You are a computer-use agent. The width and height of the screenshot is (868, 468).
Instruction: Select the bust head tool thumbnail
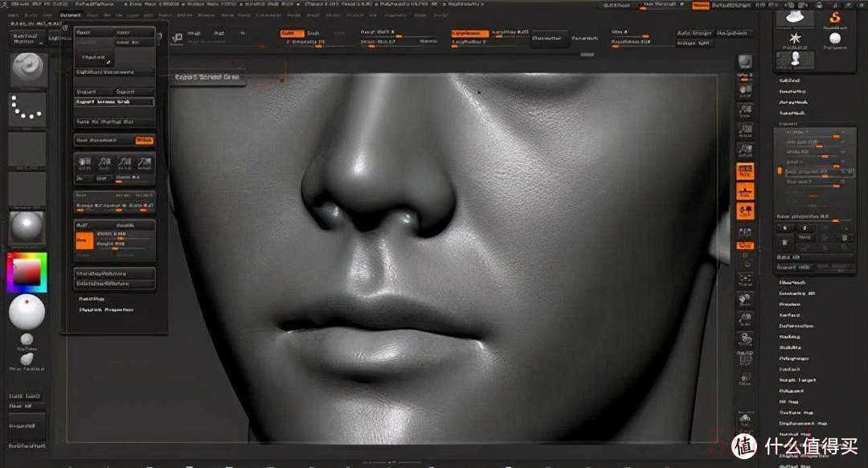pos(795,60)
